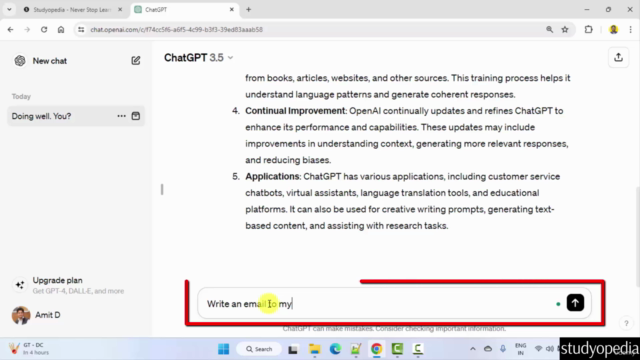This screenshot has width=640, height=360.
Task: Show hidden system tray icons
Action: [473, 349]
